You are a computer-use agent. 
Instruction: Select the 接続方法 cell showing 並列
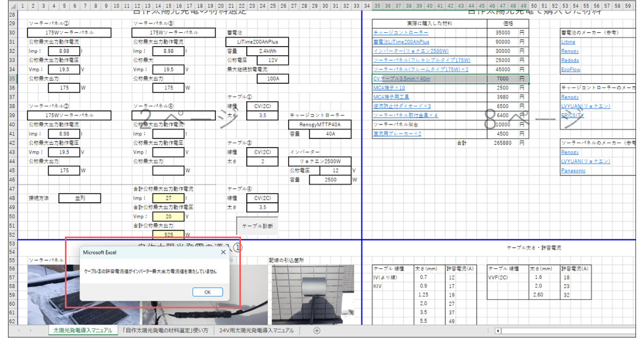(x=79, y=198)
